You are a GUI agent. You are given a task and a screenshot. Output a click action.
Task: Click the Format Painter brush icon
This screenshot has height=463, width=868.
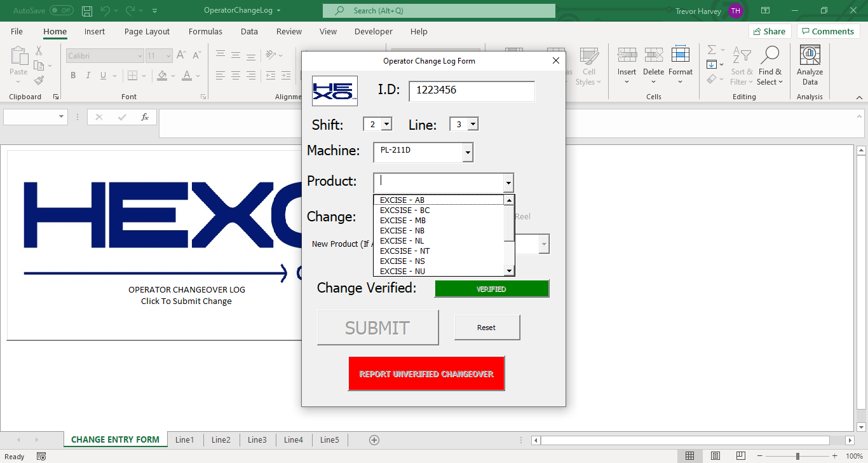[x=39, y=81]
